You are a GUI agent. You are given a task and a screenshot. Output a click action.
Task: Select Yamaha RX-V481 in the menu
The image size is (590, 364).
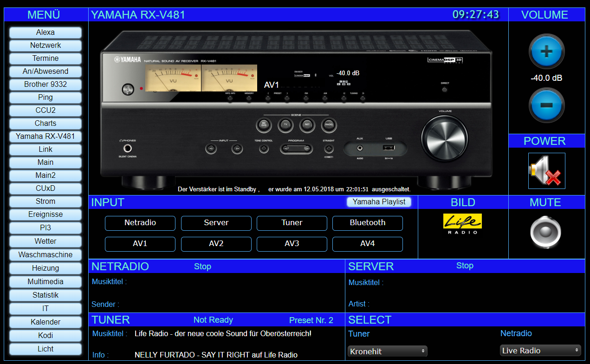pyautogui.click(x=45, y=136)
